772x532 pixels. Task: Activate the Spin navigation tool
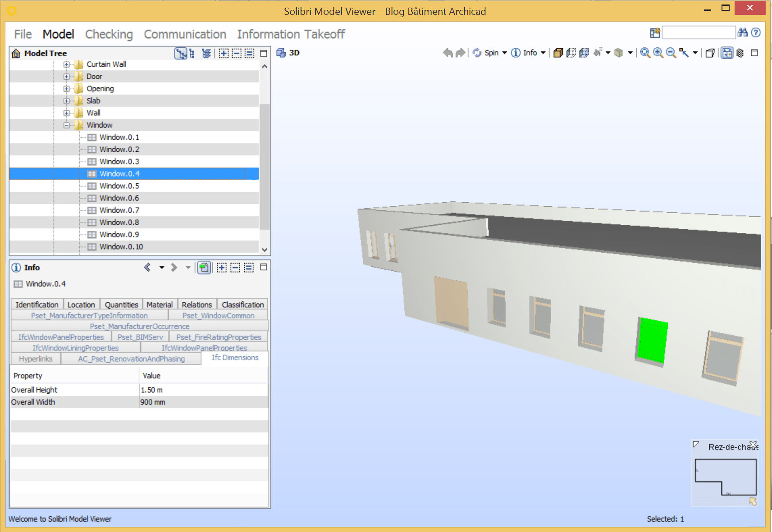[x=485, y=53]
